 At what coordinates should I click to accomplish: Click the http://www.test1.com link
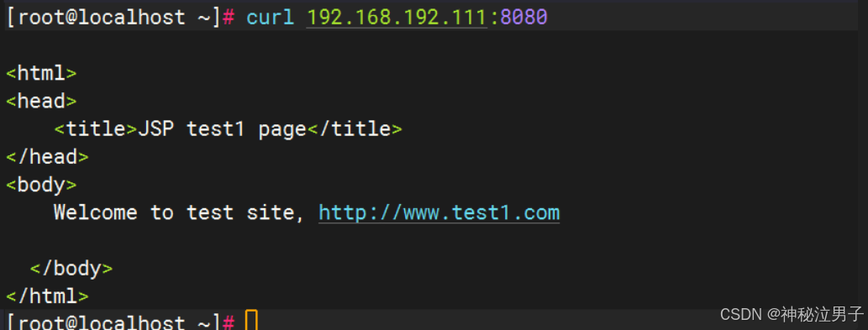coord(439,212)
